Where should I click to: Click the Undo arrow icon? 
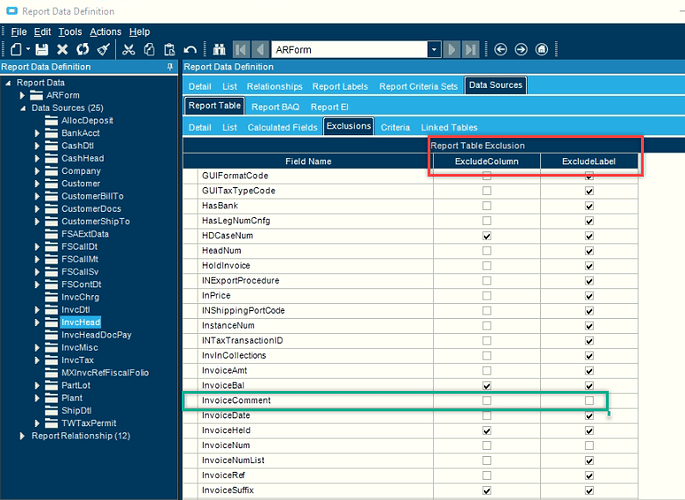click(190, 49)
